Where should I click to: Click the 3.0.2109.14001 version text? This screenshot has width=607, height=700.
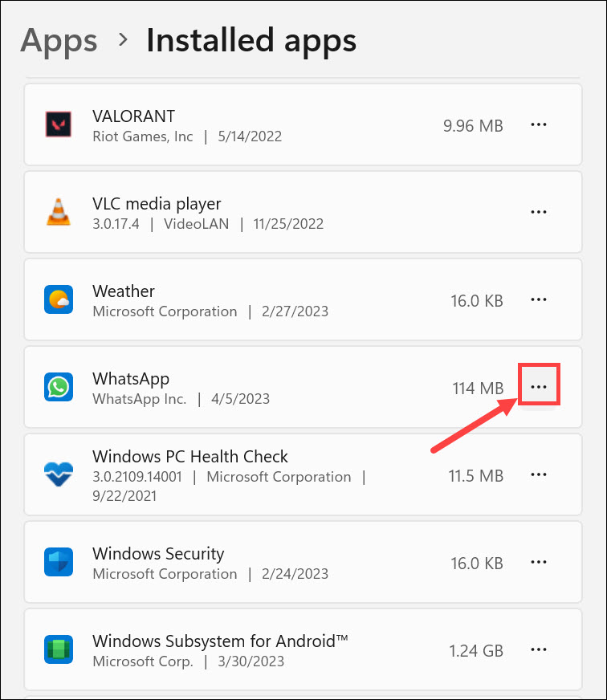pyautogui.click(x=137, y=477)
